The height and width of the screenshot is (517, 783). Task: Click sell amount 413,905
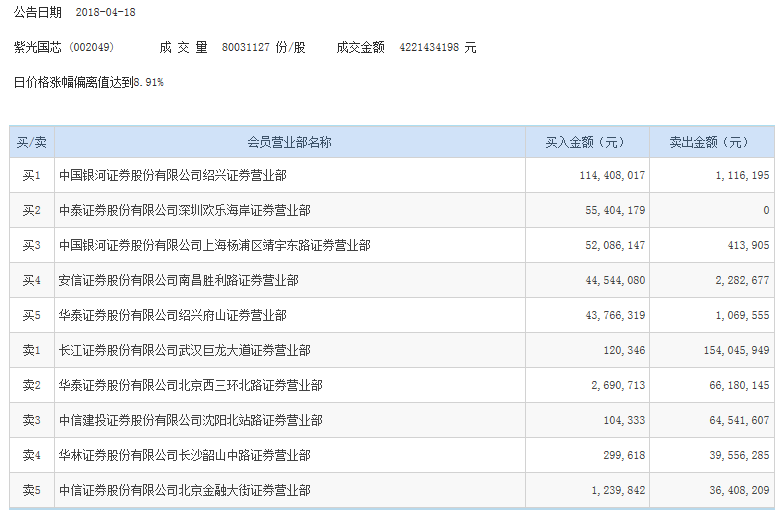pos(749,245)
